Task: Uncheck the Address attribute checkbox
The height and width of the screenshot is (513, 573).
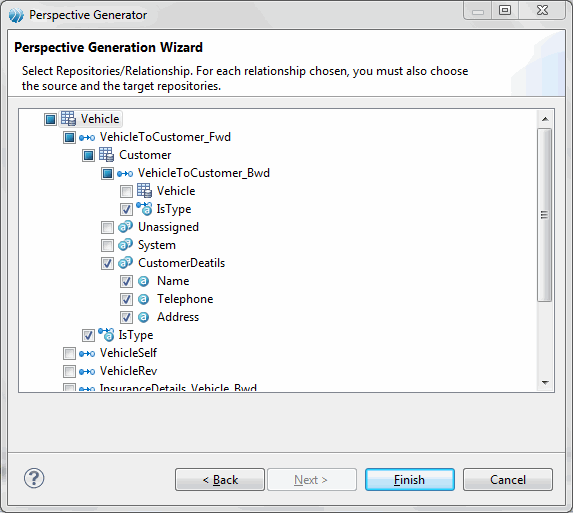Action: (x=126, y=317)
